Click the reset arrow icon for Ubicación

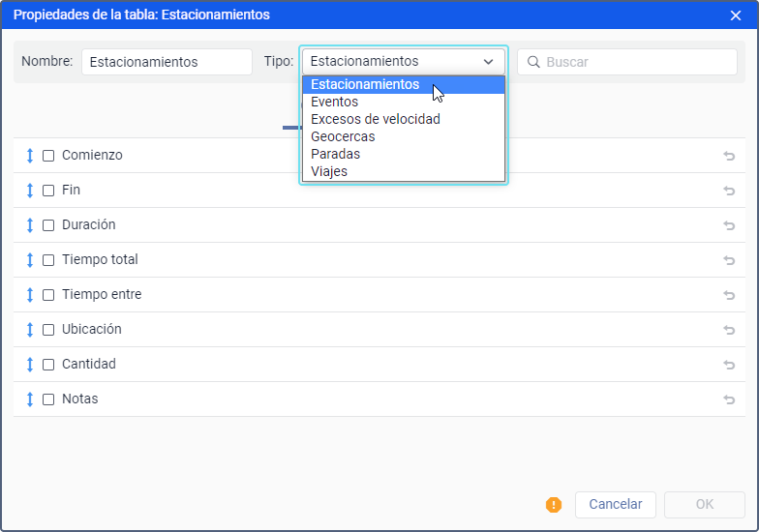coord(729,330)
